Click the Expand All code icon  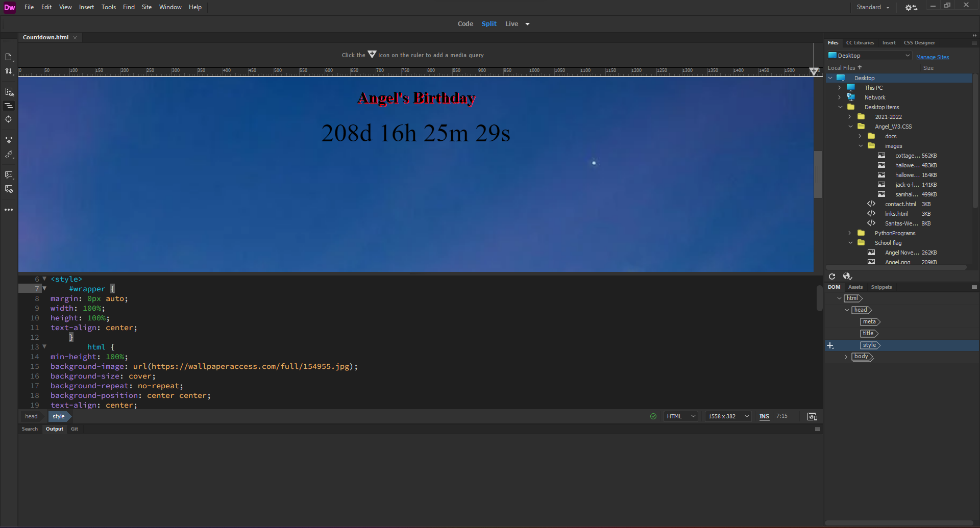[x=9, y=140]
